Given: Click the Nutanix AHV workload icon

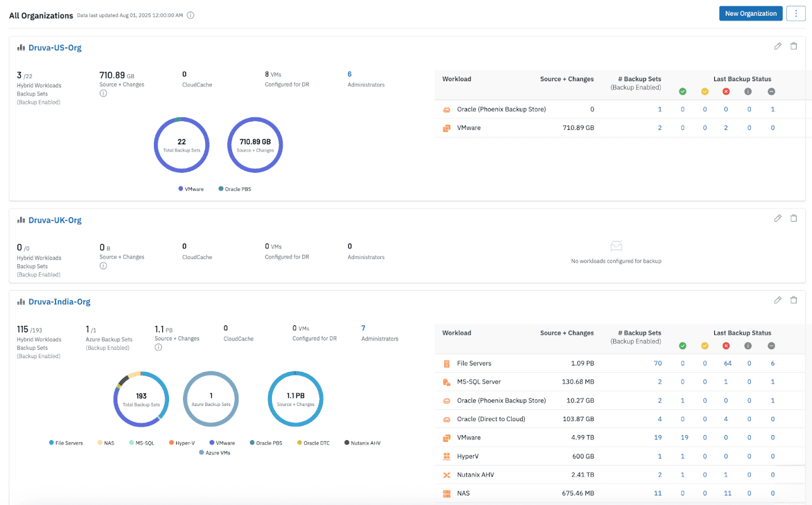Looking at the screenshot, I should click(447, 475).
